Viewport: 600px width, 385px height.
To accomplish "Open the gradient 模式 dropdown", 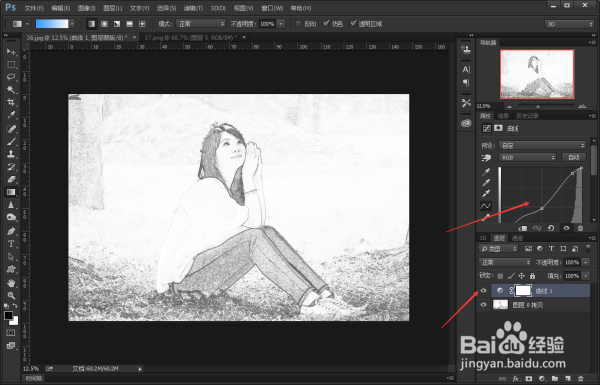I will (x=201, y=24).
